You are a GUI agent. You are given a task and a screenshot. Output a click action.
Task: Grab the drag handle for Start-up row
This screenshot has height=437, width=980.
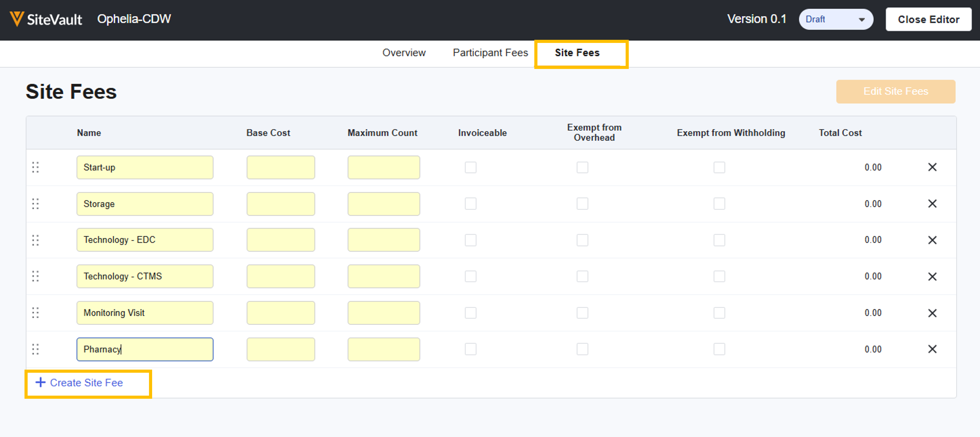(x=35, y=167)
